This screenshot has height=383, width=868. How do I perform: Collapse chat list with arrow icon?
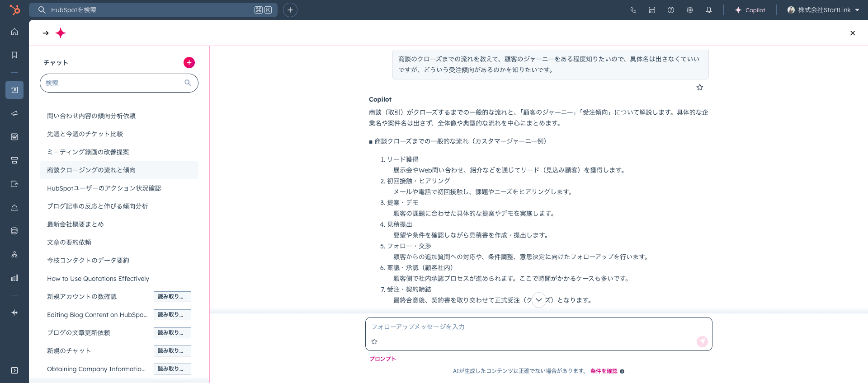[46, 33]
